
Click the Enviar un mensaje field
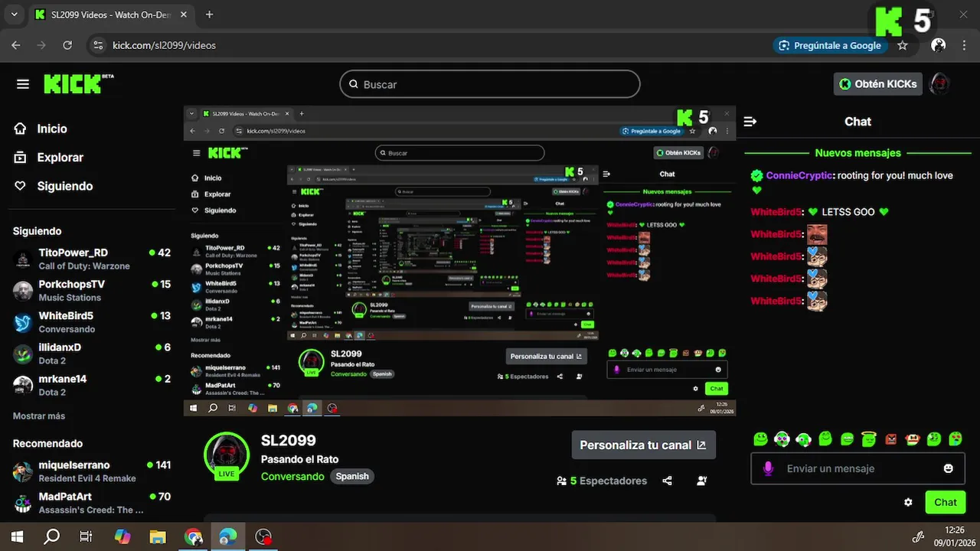click(x=857, y=468)
